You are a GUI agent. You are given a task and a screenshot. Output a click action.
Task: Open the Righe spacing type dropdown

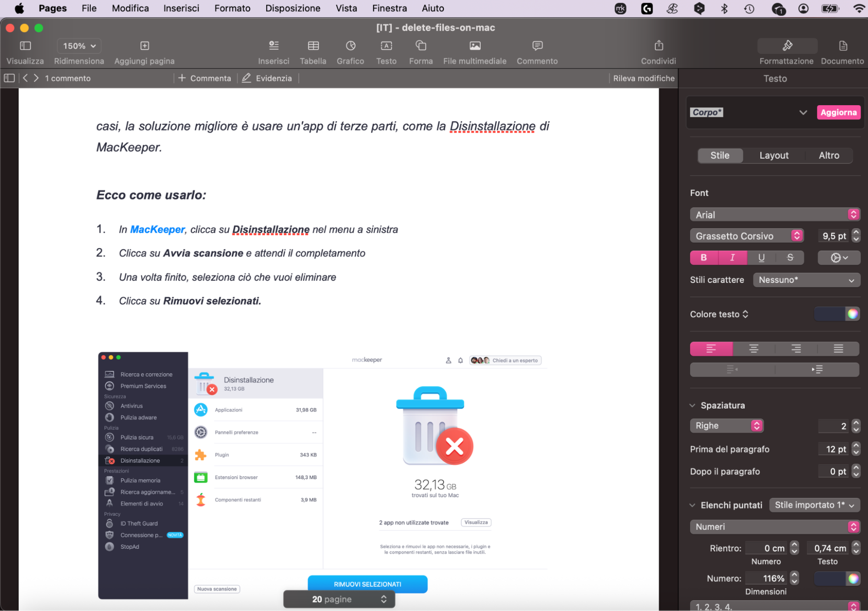pos(726,426)
